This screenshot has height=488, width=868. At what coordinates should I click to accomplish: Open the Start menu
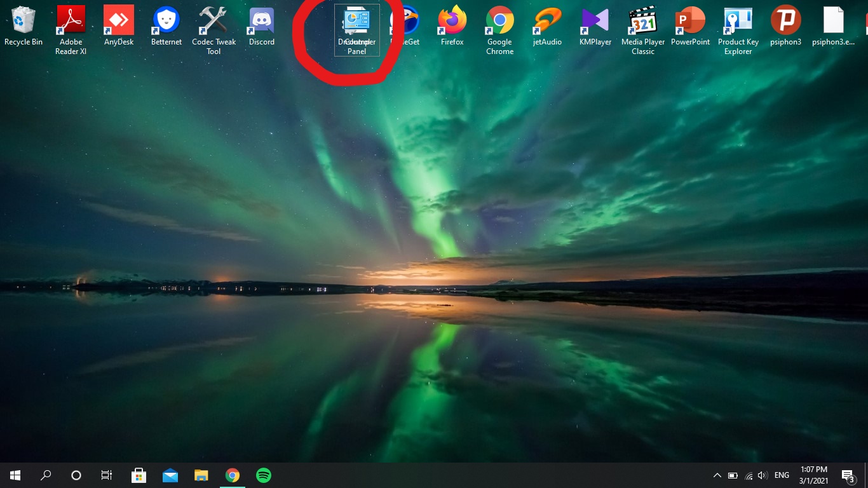tap(14, 475)
